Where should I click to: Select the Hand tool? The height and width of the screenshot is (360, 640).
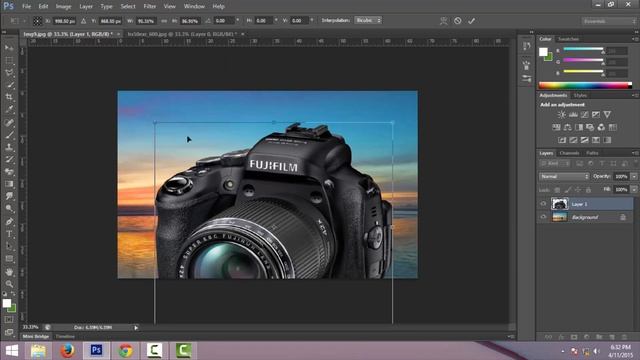pyautogui.click(x=9, y=272)
